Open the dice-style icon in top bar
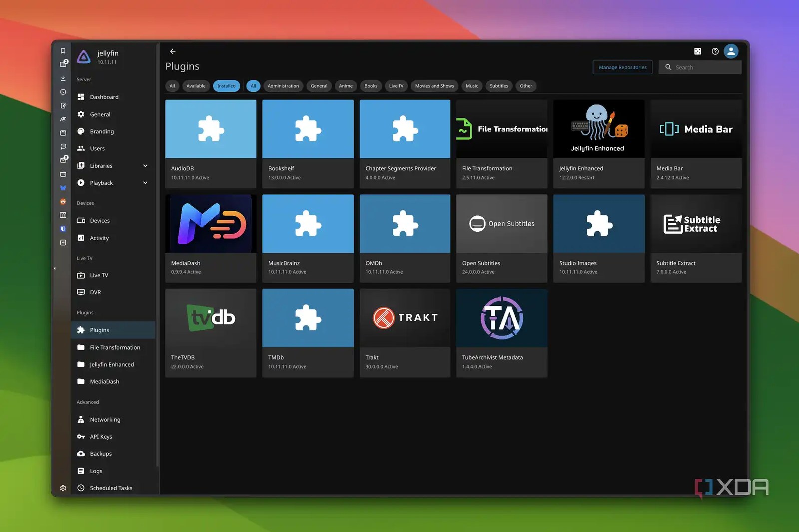 (x=698, y=51)
